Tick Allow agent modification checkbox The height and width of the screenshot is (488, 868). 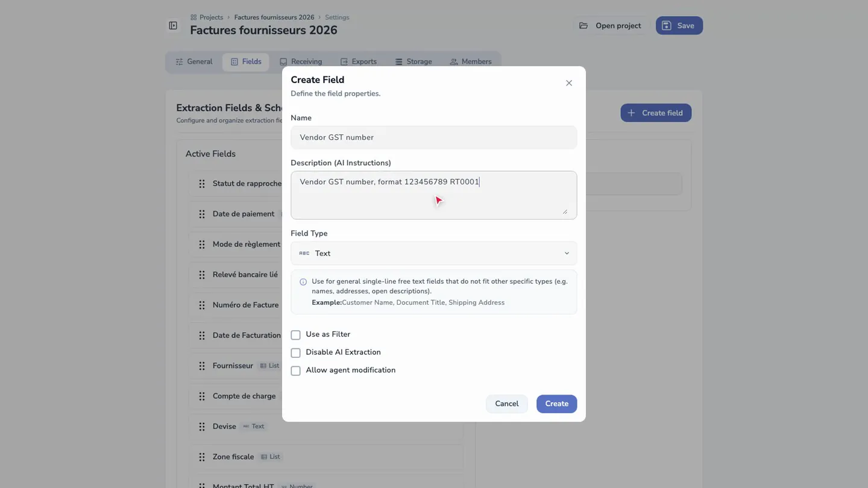tap(295, 371)
